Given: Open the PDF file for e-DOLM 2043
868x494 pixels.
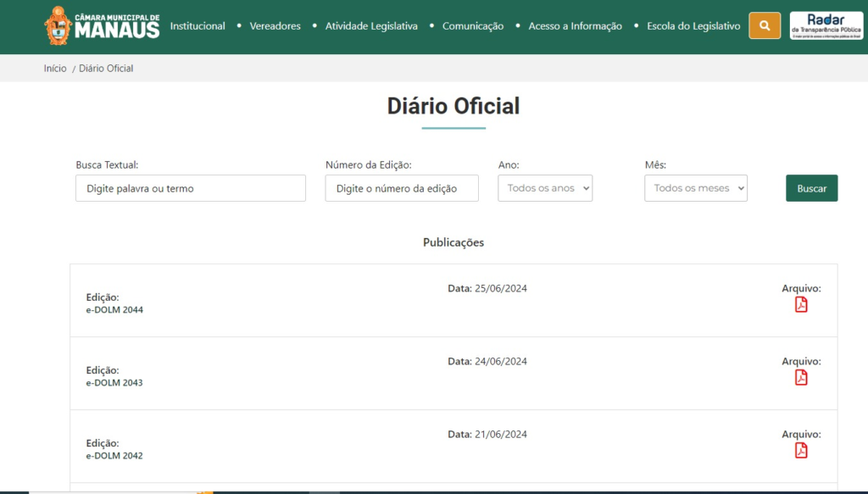Looking at the screenshot, I should [801, 378].
